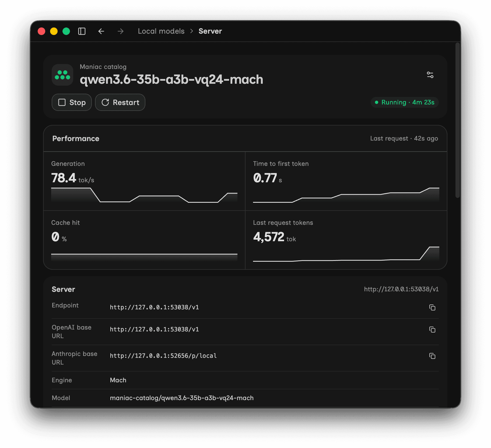Click the Performance section title

76,138
